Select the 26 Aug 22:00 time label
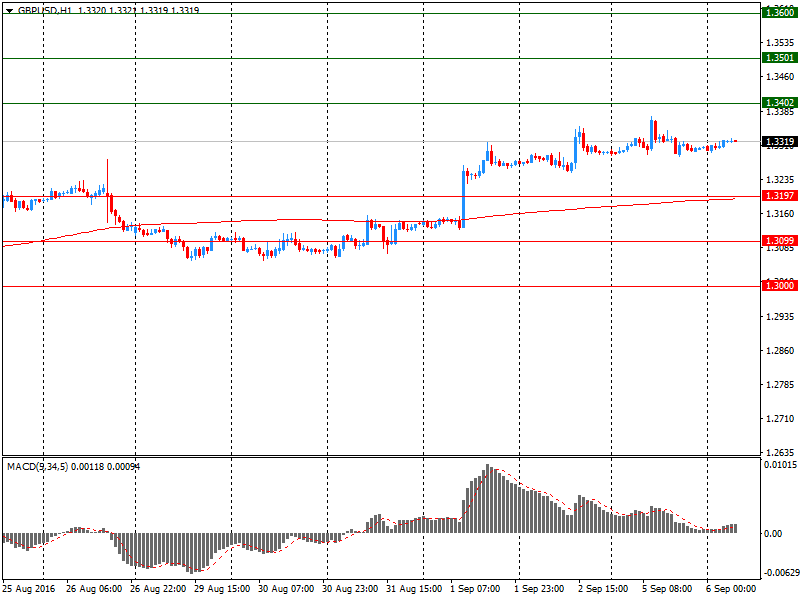Viewport: 800px width, 600px height. [x=158, y=588]
